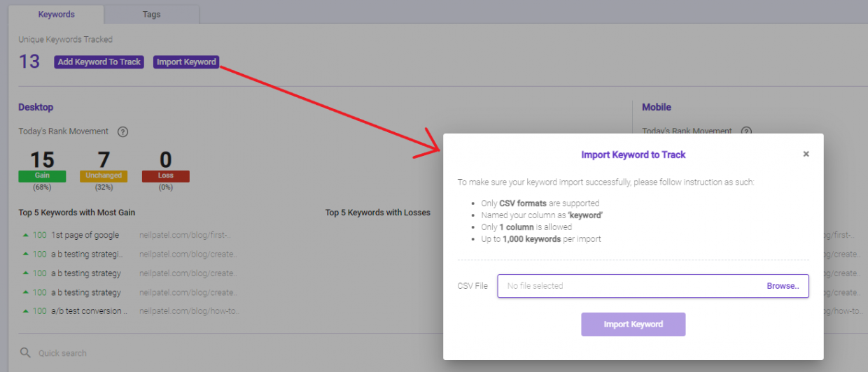Click Add Keyword To Track button

pyautogui.click(x=99, y=62)
